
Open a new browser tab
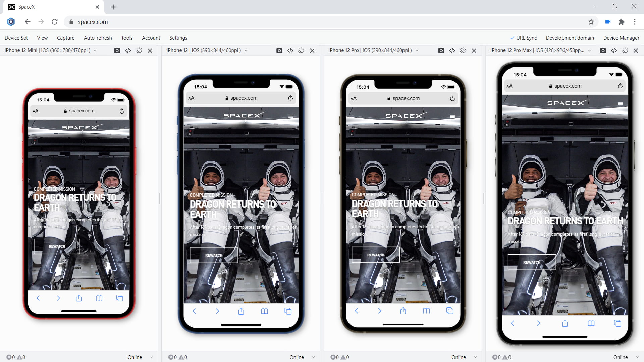(x=113, y=7)
